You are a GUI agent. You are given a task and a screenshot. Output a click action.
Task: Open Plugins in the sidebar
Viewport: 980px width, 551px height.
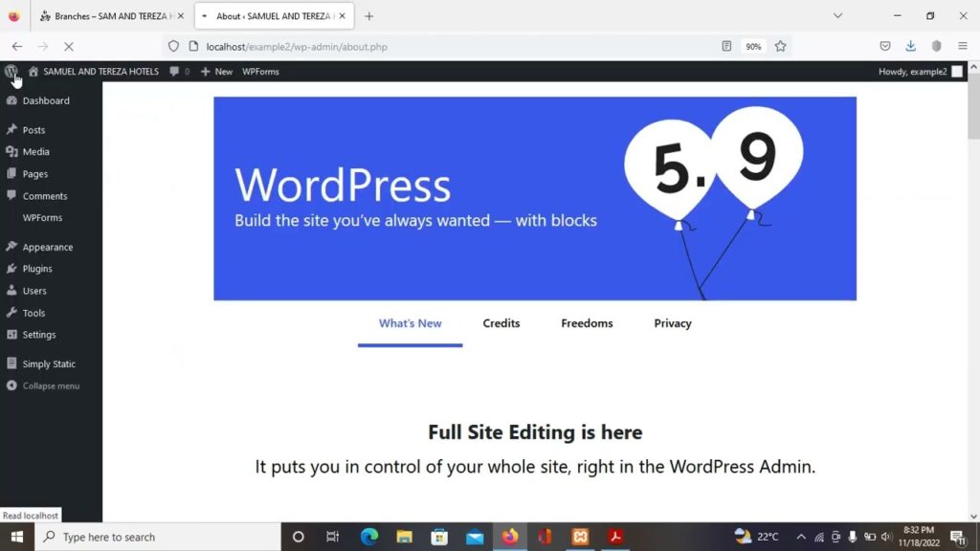click(37, 269)
